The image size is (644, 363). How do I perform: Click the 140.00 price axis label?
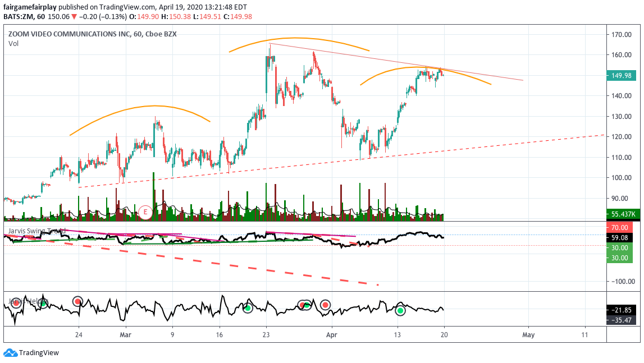tap(622, 96)
